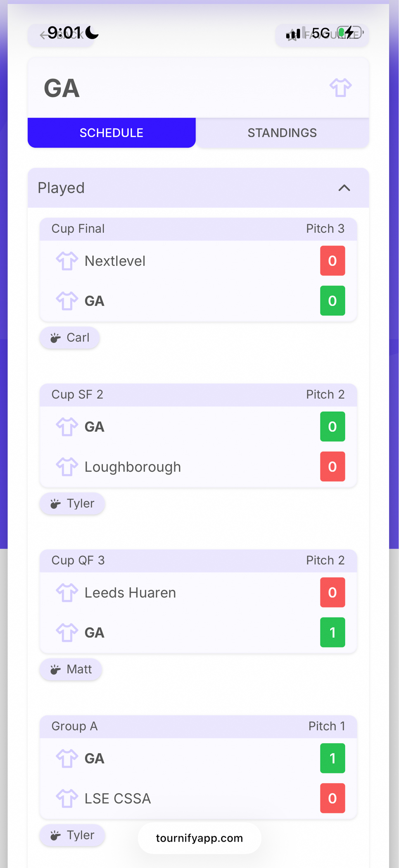Select Loughborough team name
This screenshot has width=399, height=868.
(133, 467)
